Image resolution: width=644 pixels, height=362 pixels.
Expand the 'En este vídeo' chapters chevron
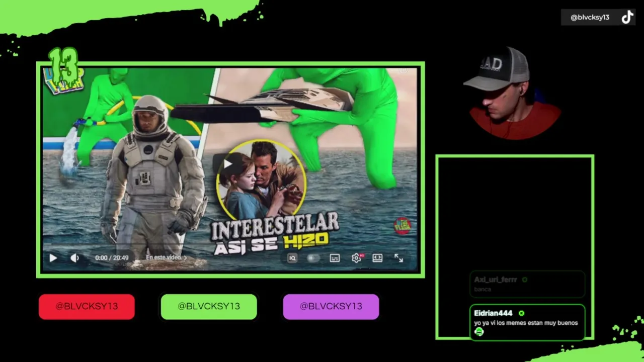tap(185, 257)
